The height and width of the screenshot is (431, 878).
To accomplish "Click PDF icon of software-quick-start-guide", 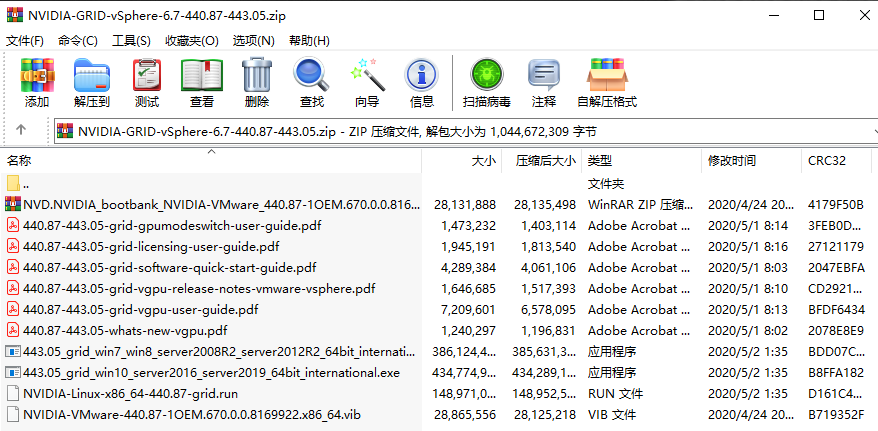I will coord(13,268).
